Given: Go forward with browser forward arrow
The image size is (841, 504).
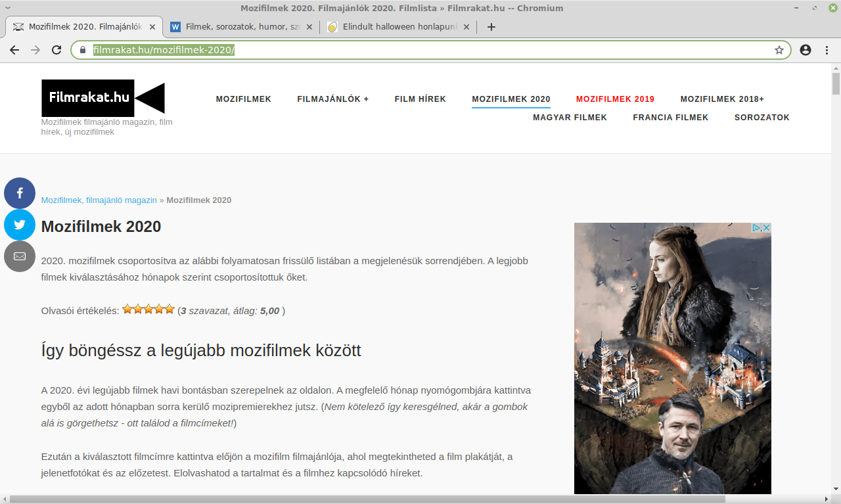Looking at the screenshot, I should 35,50.
